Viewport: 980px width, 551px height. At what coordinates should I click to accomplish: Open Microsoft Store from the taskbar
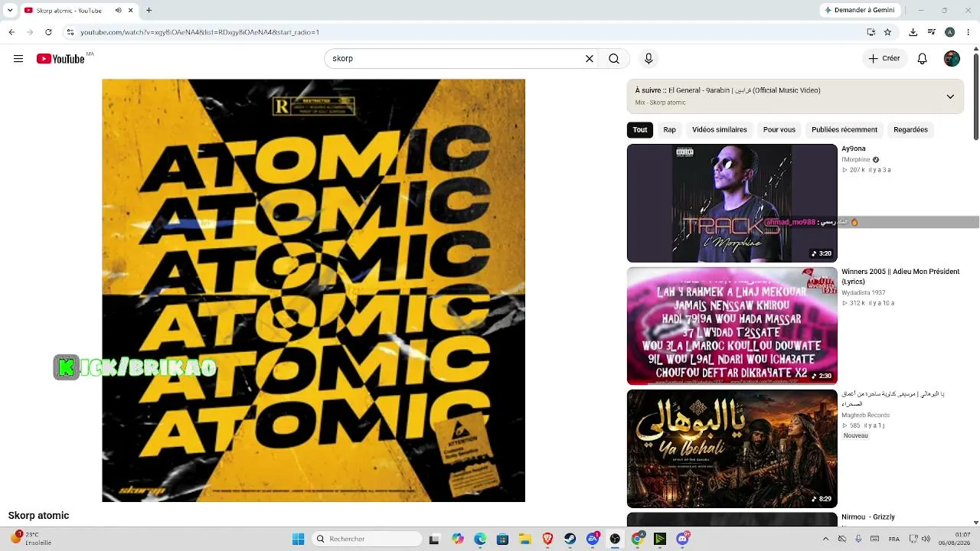tap(502, 539)
